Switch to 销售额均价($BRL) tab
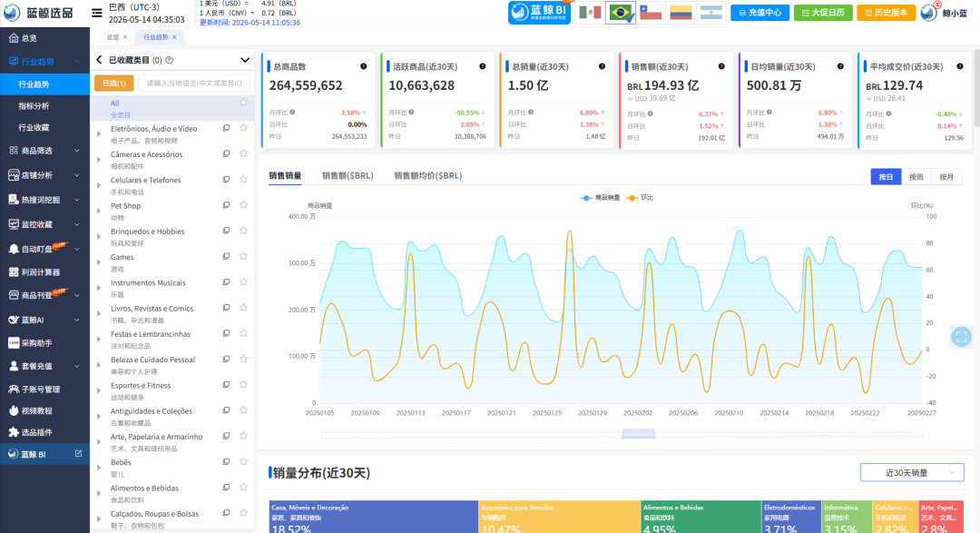This screenshot has height=533, width=980. (x=428, y=176)
